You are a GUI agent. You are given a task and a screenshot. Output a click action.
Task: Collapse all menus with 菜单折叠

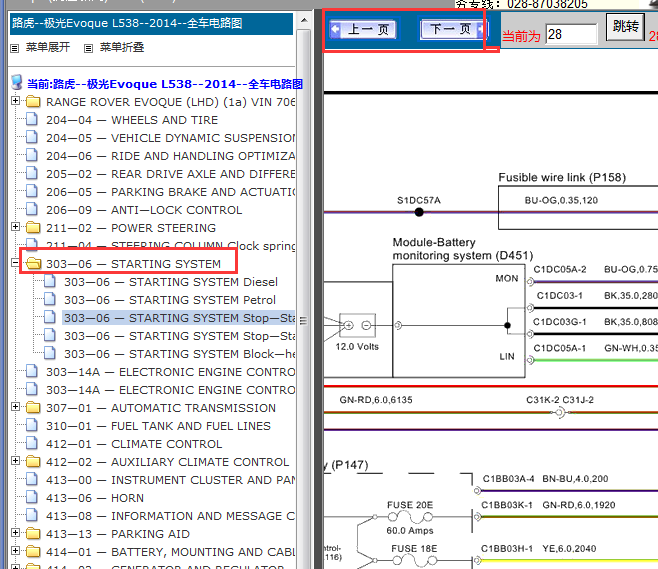pyautogui.click(x=122, y=47)
